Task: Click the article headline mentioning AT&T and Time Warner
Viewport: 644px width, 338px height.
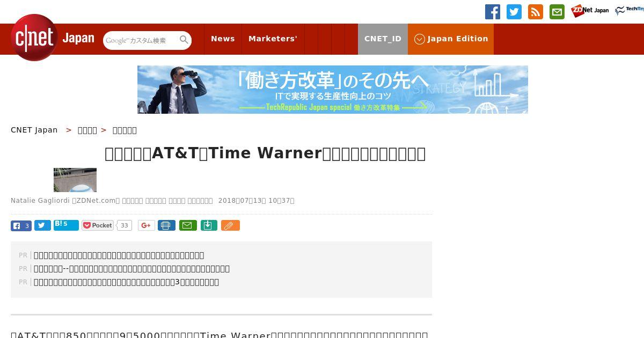Action: tap(265, 153)
